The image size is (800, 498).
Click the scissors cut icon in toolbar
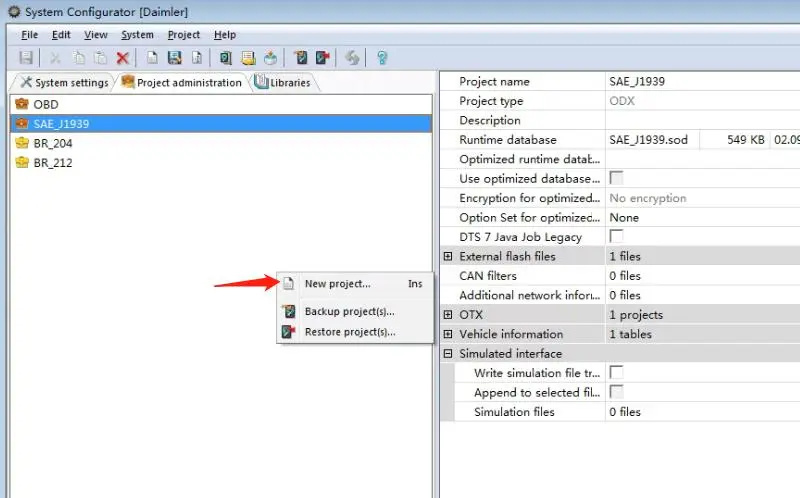coord(56,58)
